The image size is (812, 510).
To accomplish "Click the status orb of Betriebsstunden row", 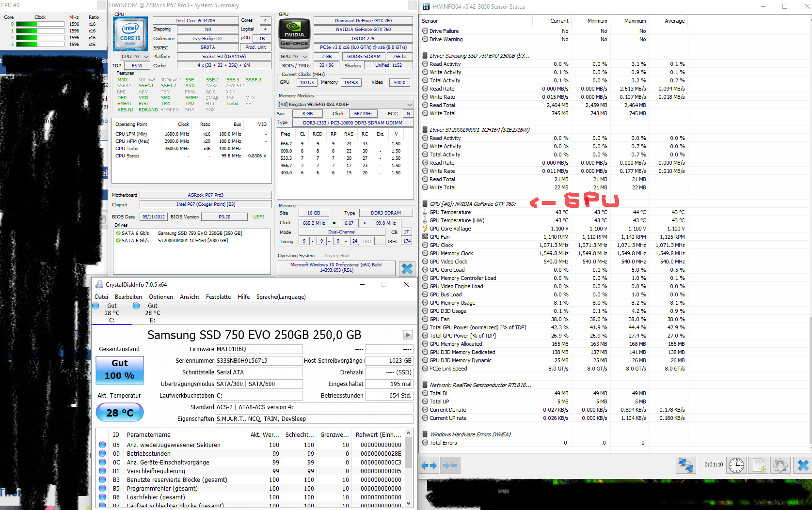I will (102, 453).
